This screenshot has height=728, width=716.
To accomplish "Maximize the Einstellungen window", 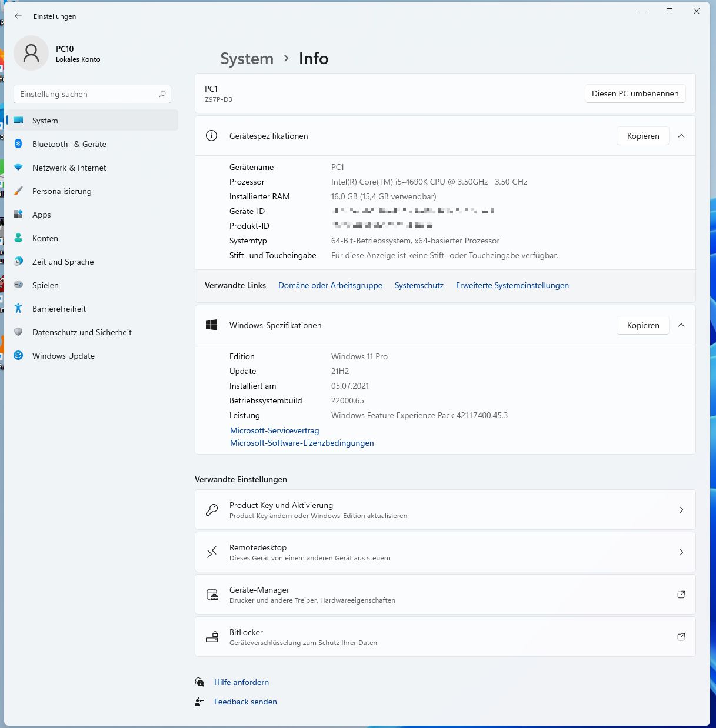I will (x=669, y=11).
